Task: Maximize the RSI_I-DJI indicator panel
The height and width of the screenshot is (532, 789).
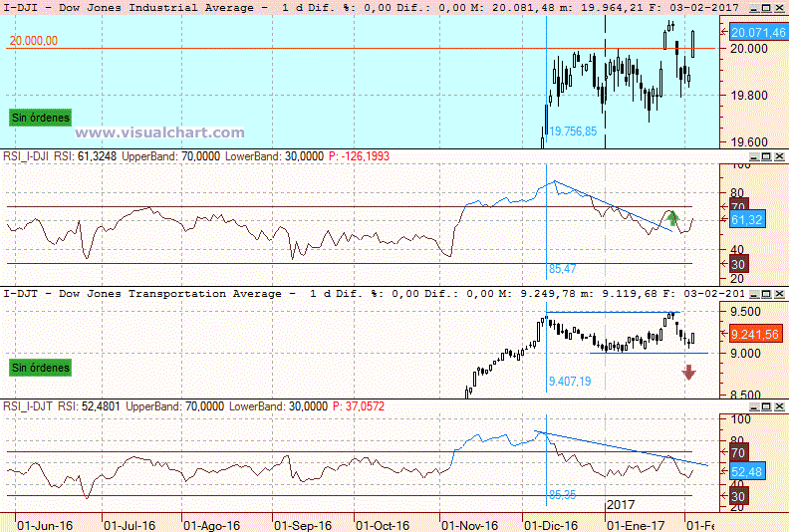Action: point(766,156)
